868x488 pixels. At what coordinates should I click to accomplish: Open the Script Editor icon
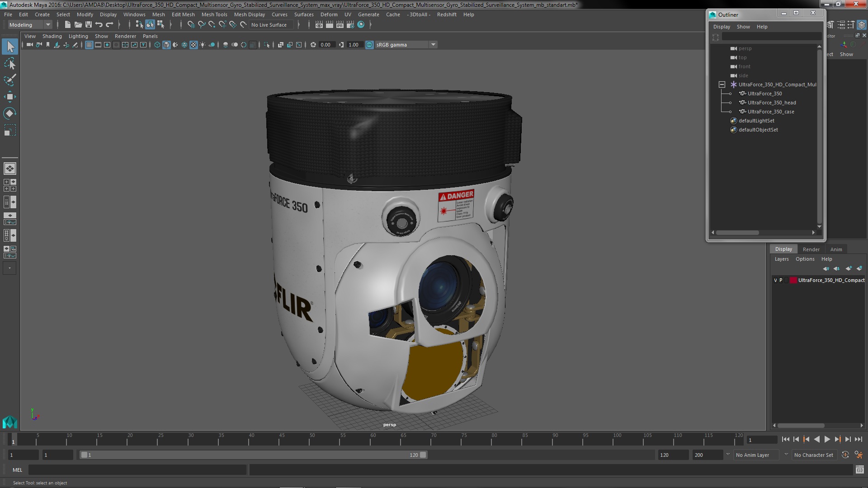(859, 470)
